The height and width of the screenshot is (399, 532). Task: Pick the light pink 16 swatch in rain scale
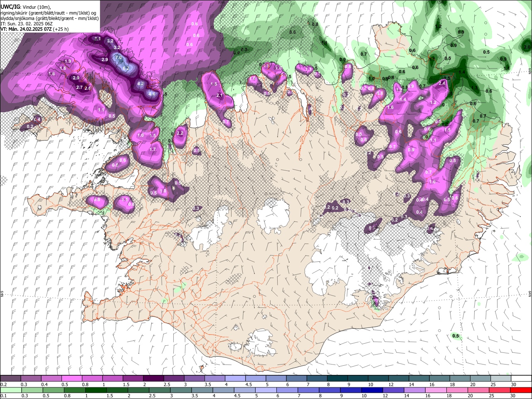[436, 390]
